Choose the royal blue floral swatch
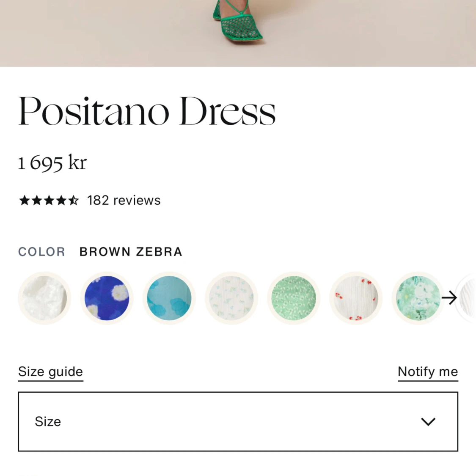The width and height of the screenshot is (476, 476). point(107,298)
